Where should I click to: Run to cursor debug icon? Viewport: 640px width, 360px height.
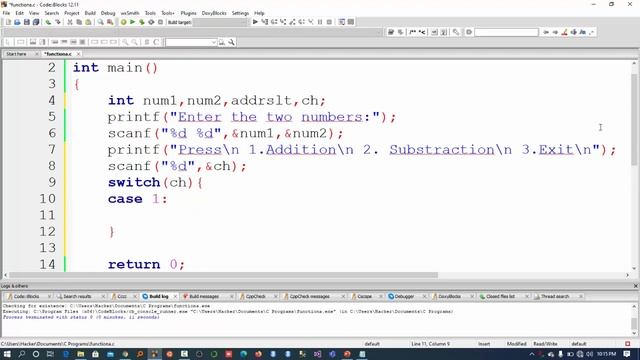click(264, 22)
